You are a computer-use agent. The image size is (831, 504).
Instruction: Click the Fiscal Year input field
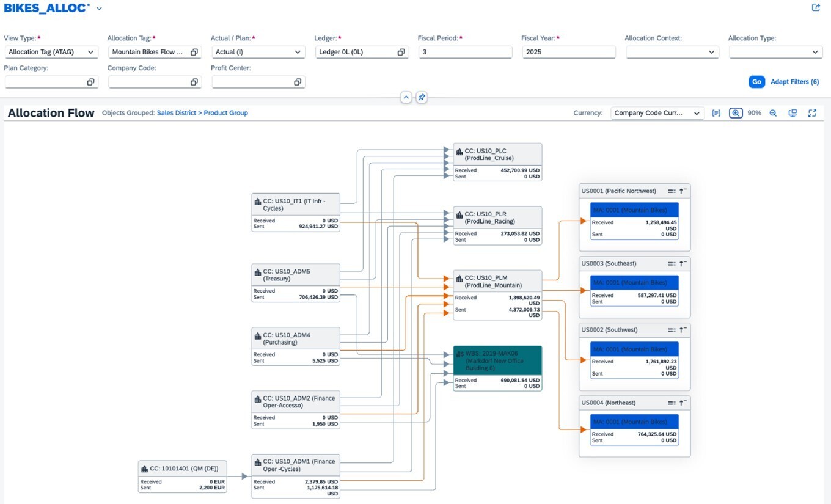(x=568, y=52)
